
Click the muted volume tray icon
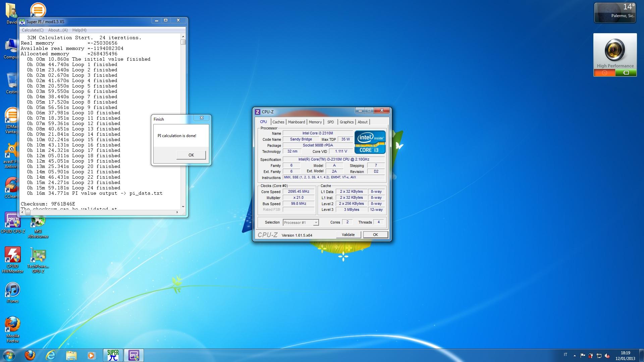coord(607,356)
